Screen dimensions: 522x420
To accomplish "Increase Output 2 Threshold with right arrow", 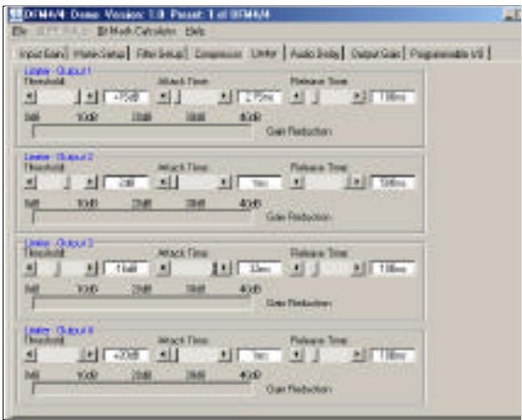I will tap(91, 182).
